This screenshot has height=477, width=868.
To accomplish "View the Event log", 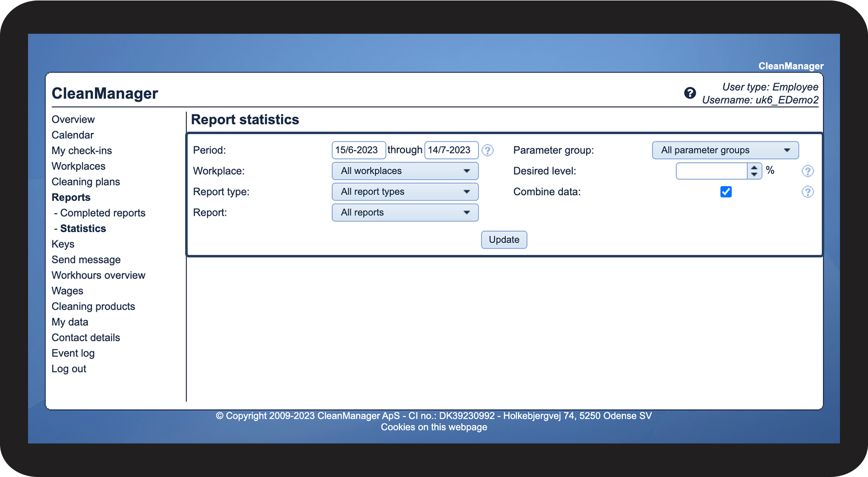I will [73, 353].
